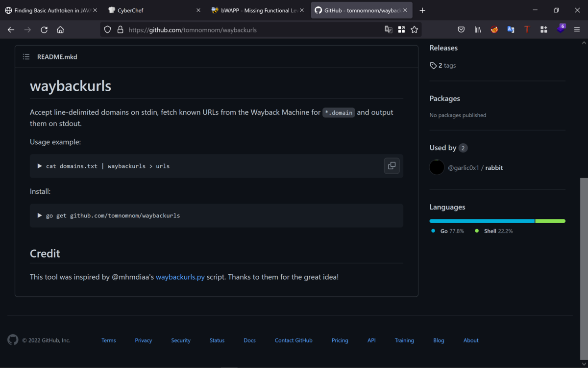Click the scrollbar down arrow
Screen dimensions: 588x368
coord(584,363)
